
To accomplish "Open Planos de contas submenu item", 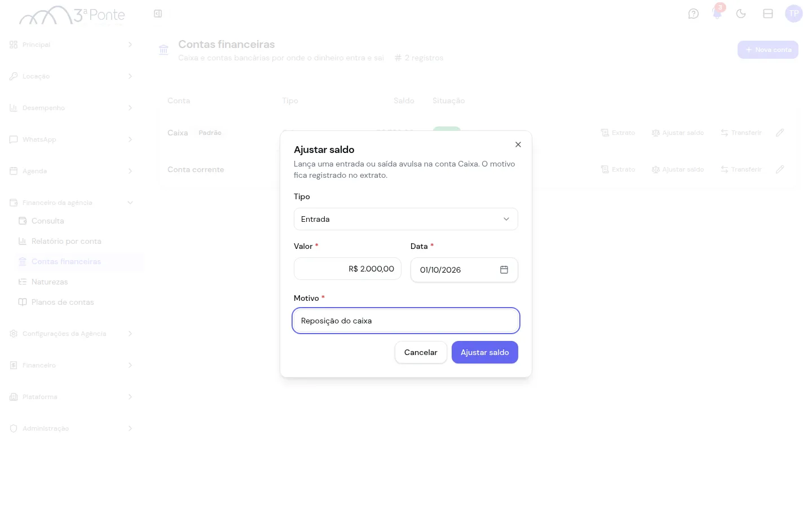I will tap(78, 302).
